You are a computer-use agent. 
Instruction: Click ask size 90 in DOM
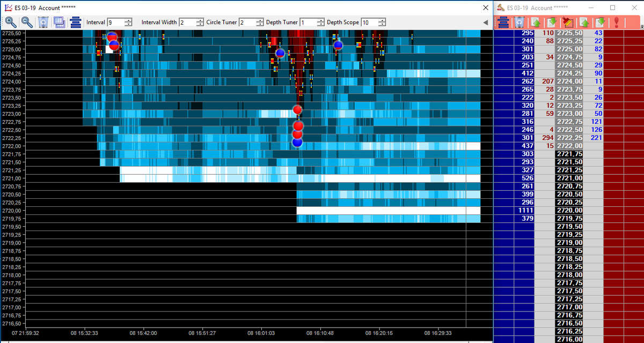598,73
